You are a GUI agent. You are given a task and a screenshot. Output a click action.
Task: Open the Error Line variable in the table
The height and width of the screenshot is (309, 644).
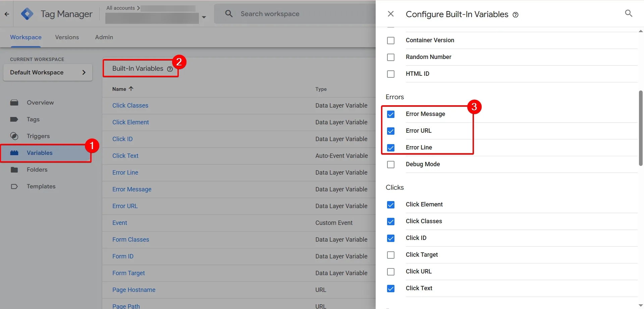[x=125, y=173]
